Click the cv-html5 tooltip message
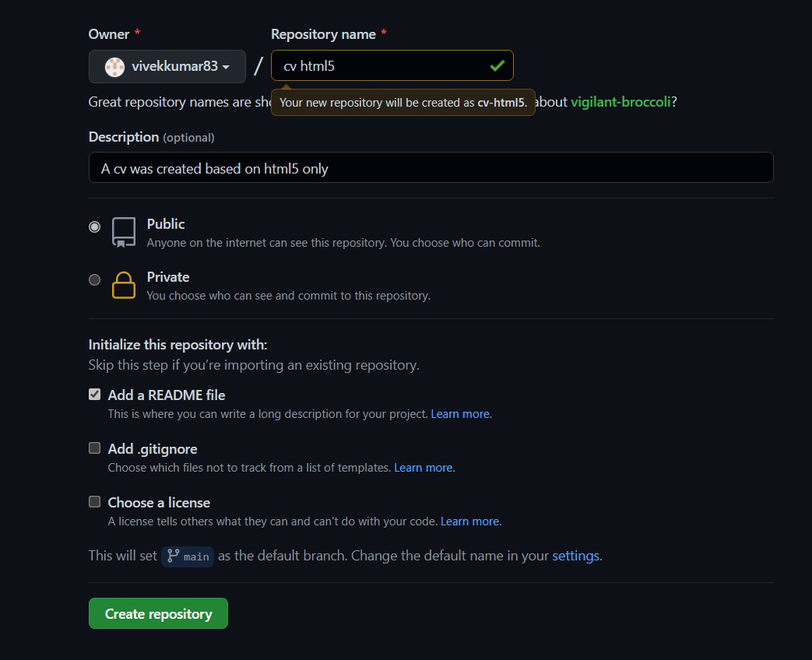812x660 pixels. click(x=403, y=103)
